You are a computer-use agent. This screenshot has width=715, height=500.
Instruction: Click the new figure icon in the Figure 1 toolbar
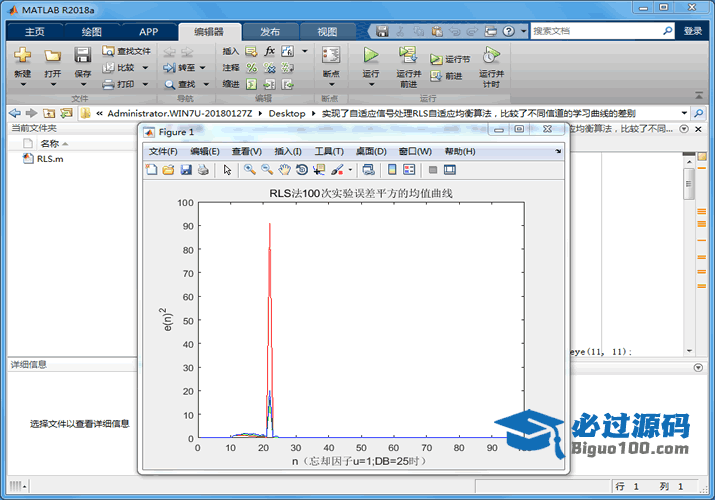pos(151,170)
